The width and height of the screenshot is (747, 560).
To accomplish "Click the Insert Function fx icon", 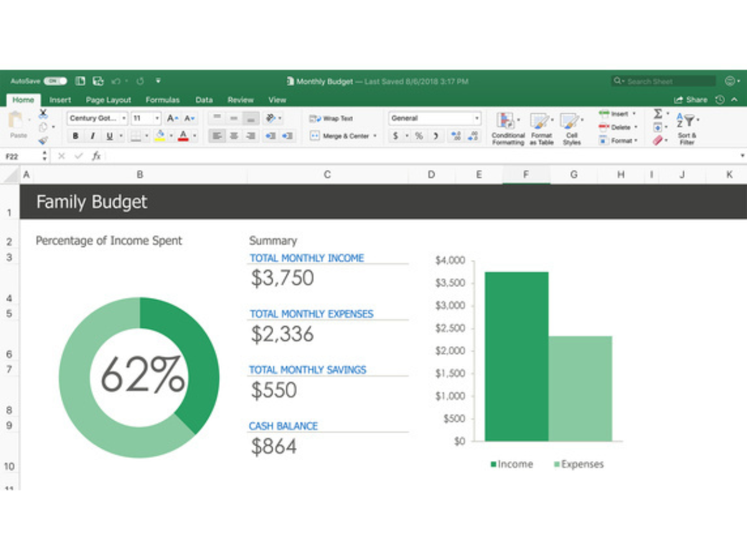I will 96,156.
